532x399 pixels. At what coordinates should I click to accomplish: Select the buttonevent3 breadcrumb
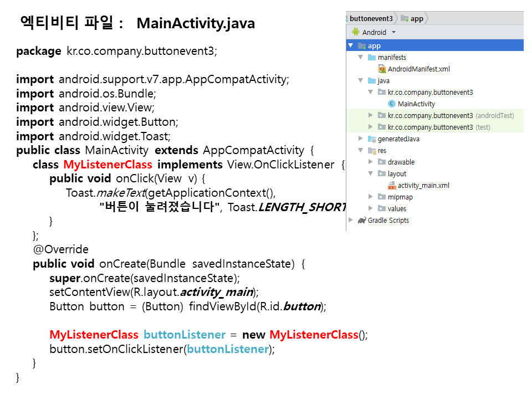(371, 18)
